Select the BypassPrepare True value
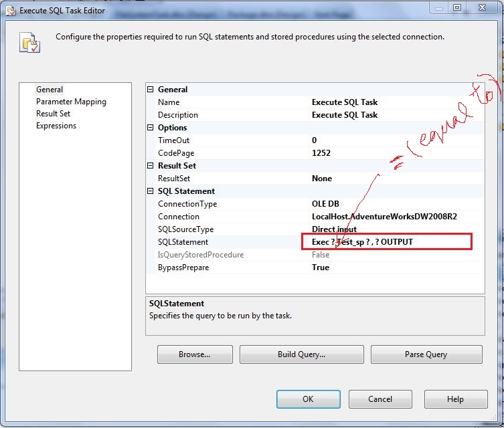Image resolution: width=504 pixels, height=428 pixels. click(321, 267)
